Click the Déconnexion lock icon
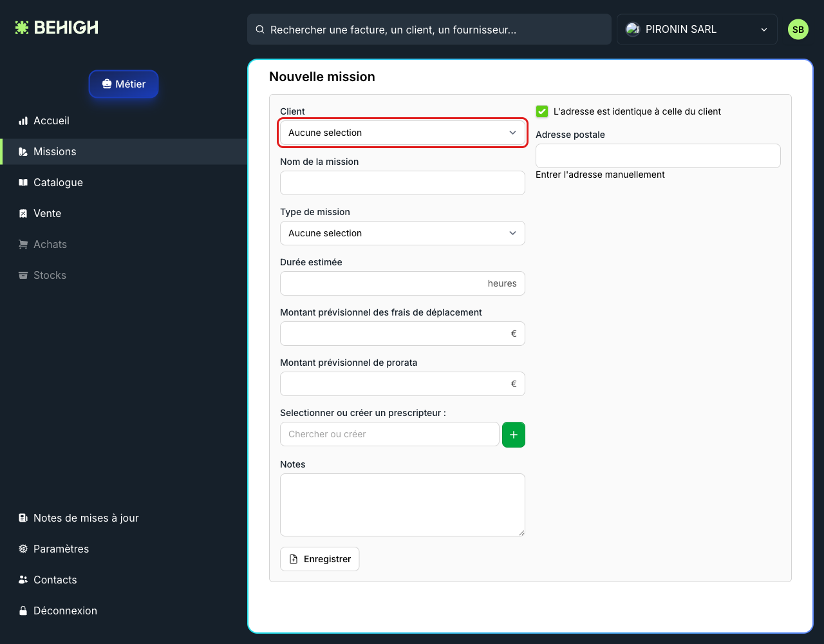824x644 pixels. [23, 611]
